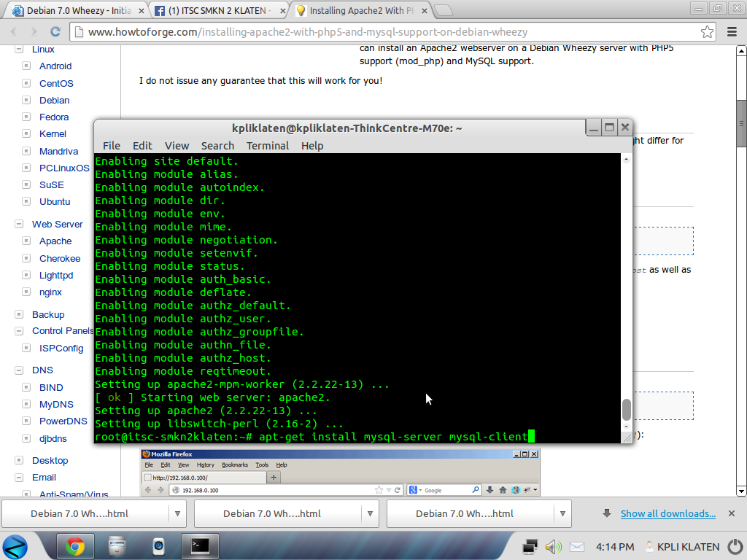Open first download item's dropdown arrow

[177, 514]
